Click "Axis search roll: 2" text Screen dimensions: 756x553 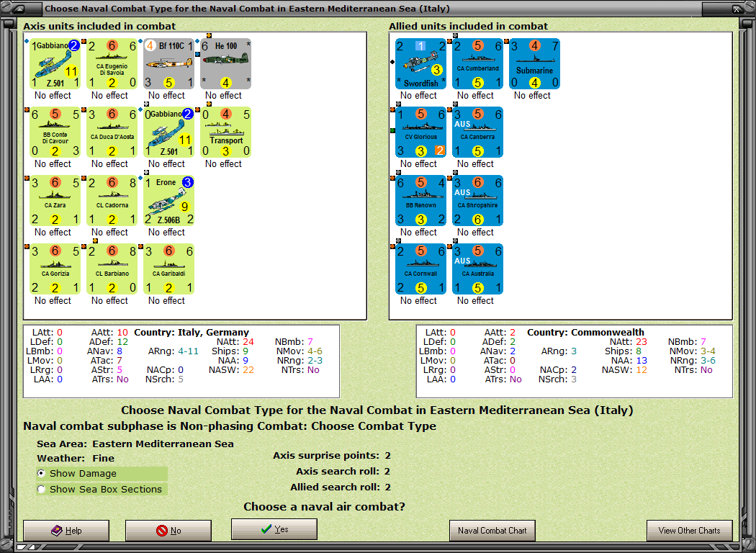[x=343, y=471]
